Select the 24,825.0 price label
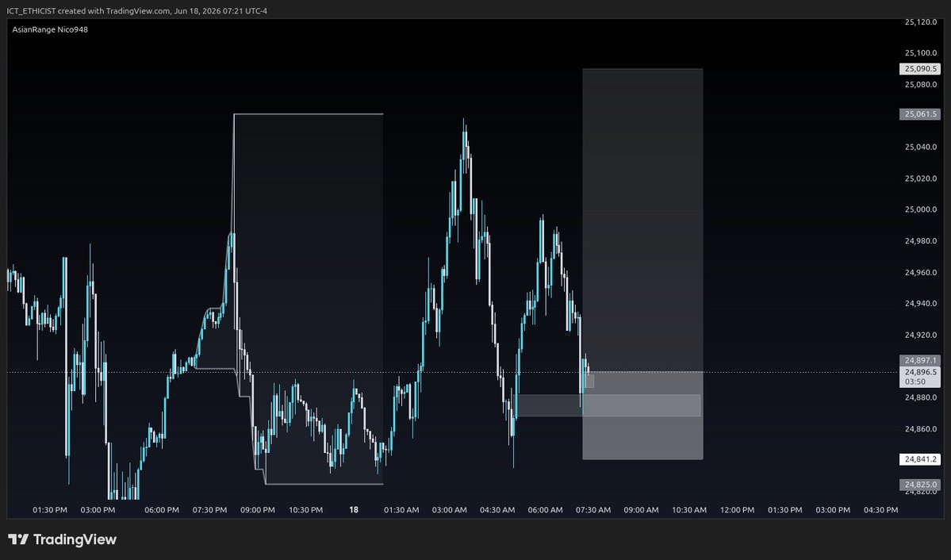This screenshot has width=951, height=560. tap(919, 485)
